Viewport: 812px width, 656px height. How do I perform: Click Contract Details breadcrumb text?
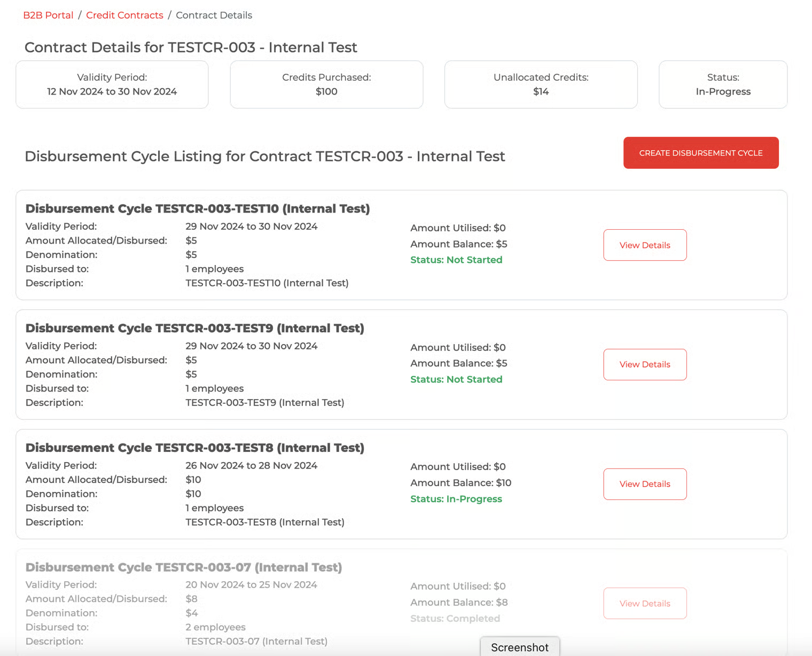tap(214, 15)
